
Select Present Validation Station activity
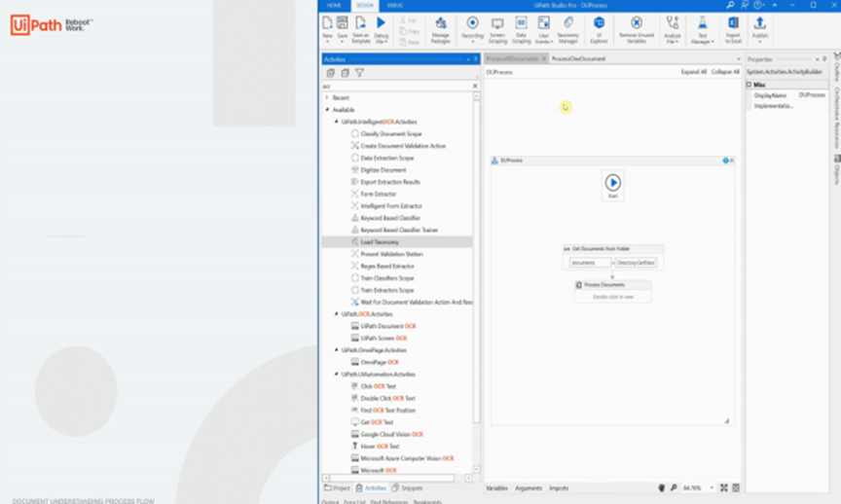coord(391,254)
